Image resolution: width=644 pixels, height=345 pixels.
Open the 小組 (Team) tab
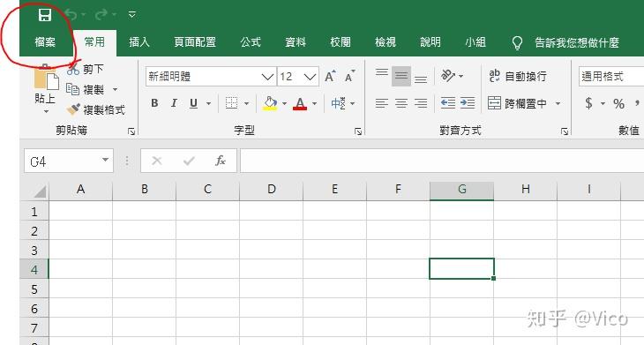coord(476,41)
